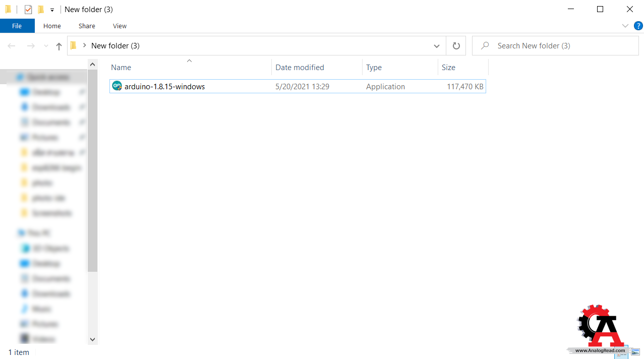Click the 117,470 KB size cell
Screen dimensions: 644x359
click(x=465, y=87)
